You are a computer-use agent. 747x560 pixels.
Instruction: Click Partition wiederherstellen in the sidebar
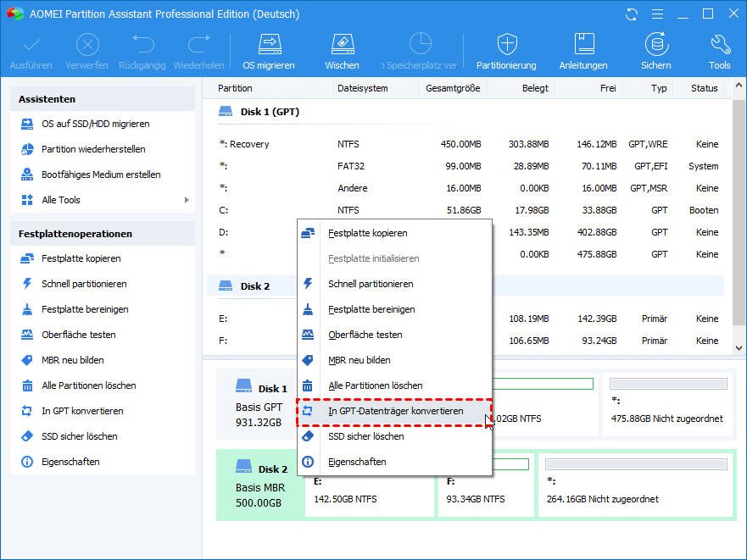pyautogui.click(x=93, y=149)
